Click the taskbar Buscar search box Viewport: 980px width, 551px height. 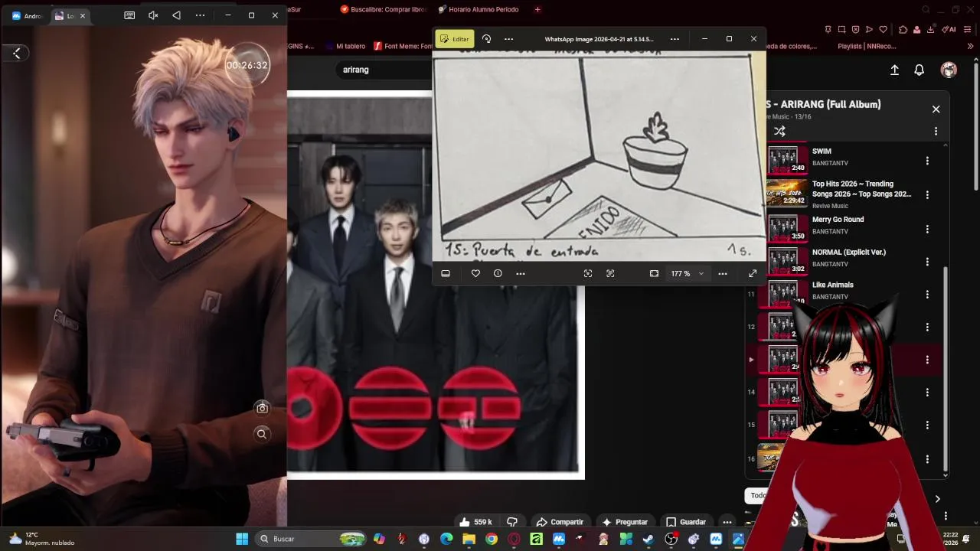[x=310, y=539]
